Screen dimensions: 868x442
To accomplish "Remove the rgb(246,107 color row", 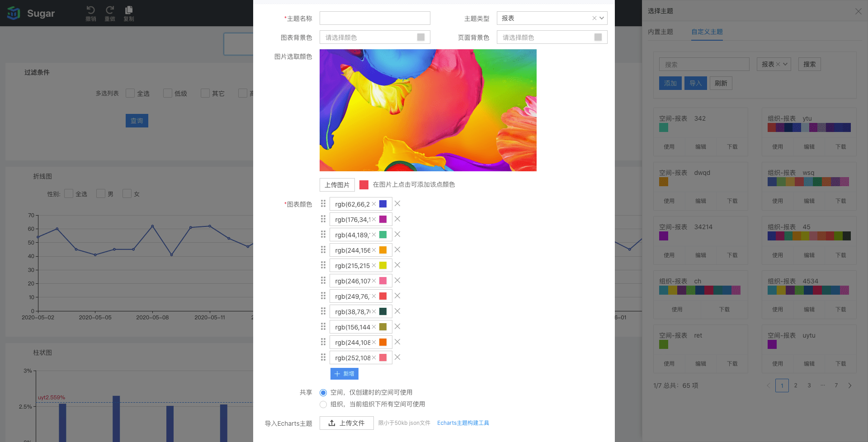I will point(397,280).
